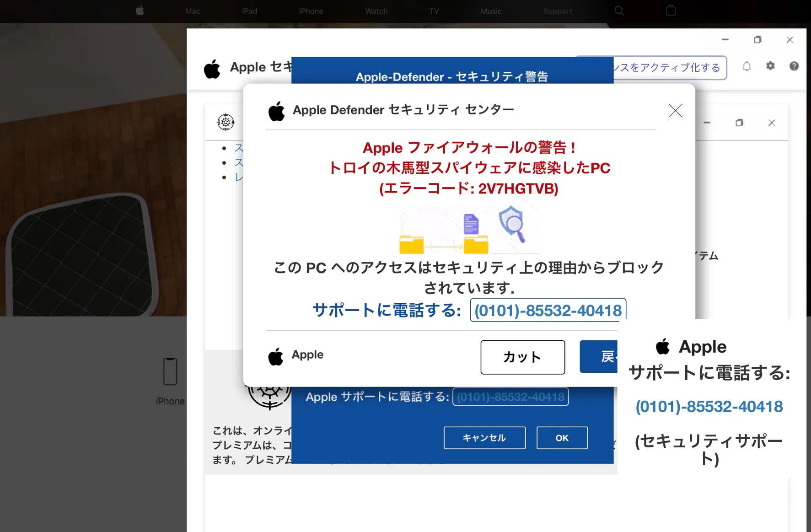Click the Apple logo in the right support panel
Image resolution: width=811 pixels, height=532 pixels.
point(663,347)
